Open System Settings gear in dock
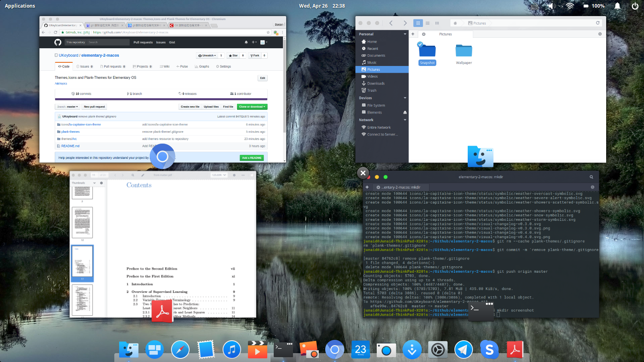This screenshot has width=644, height=362. click(x=438, y=350)
